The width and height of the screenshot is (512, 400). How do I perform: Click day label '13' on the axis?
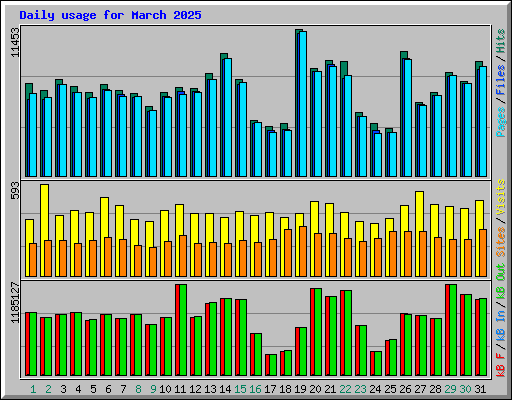tap(210, 389)
